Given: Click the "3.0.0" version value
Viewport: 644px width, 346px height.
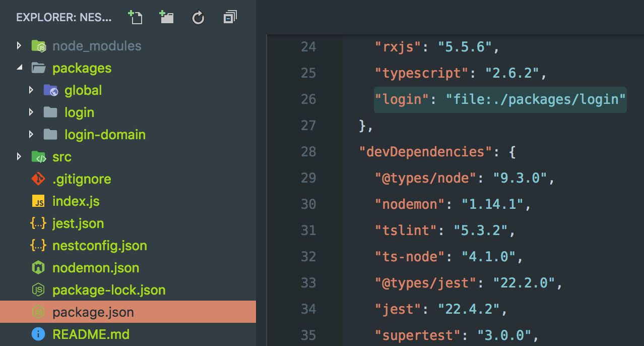Looking at the screenshot, I should pos(504,335).
